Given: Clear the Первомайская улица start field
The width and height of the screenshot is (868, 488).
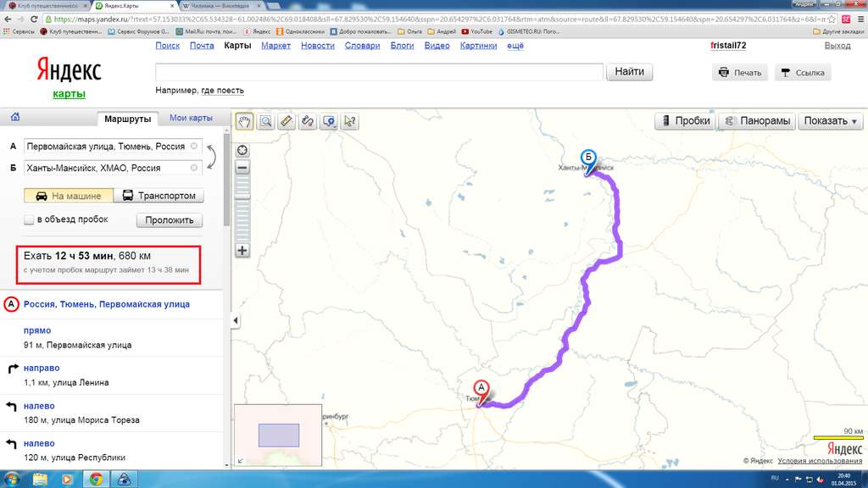Looking at the screenshot, I should click(x=194, y=147).
